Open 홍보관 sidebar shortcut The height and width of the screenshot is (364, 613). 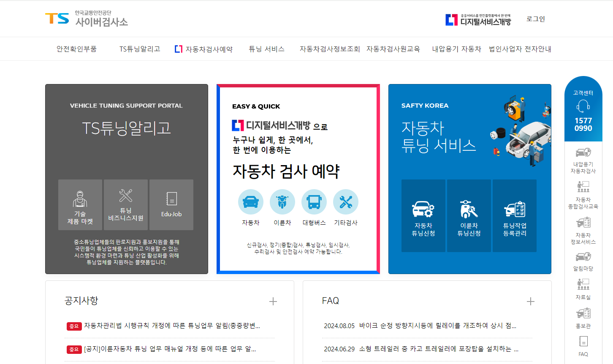point(583,318)
